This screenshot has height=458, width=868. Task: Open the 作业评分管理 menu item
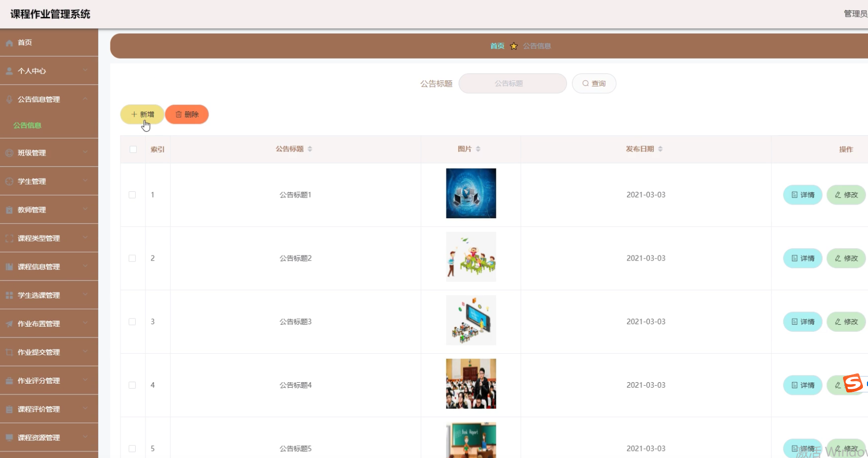pos(49,381)
